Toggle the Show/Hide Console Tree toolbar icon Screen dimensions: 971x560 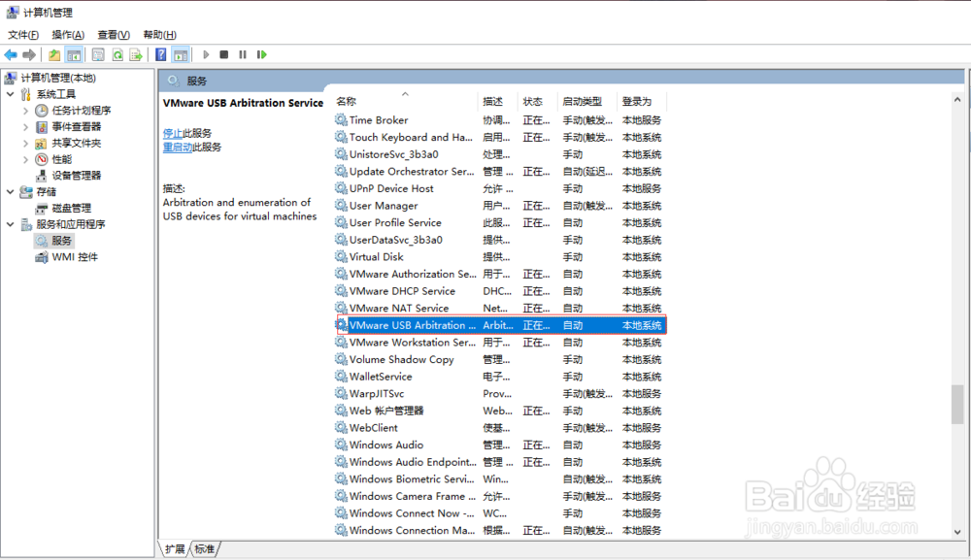(74, 55)
